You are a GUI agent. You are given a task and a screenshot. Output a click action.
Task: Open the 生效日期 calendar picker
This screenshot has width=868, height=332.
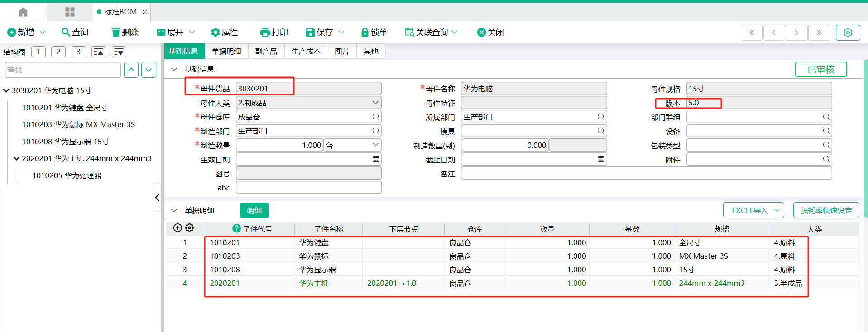tap(375, 159)
